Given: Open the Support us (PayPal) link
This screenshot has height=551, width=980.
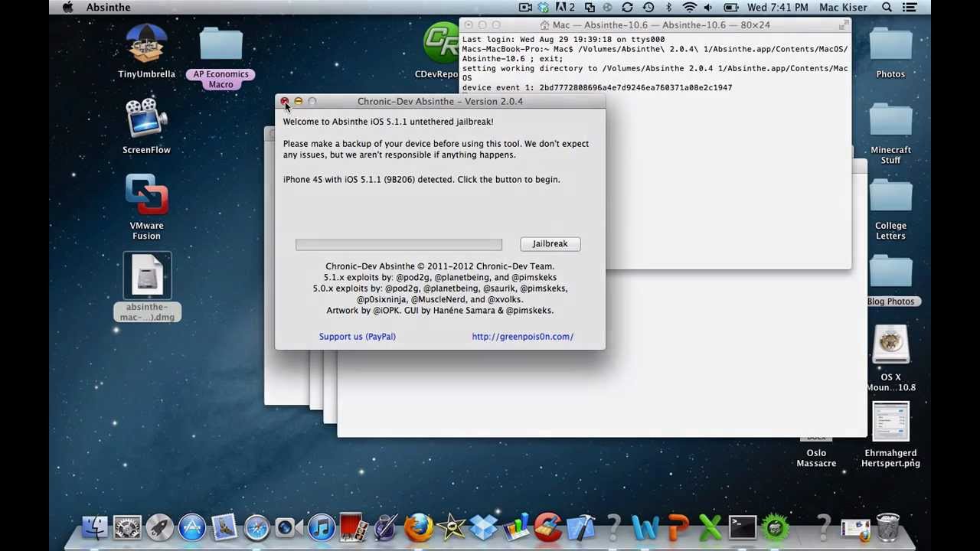Looking at the screenshot, I should [x=357, y=336].
